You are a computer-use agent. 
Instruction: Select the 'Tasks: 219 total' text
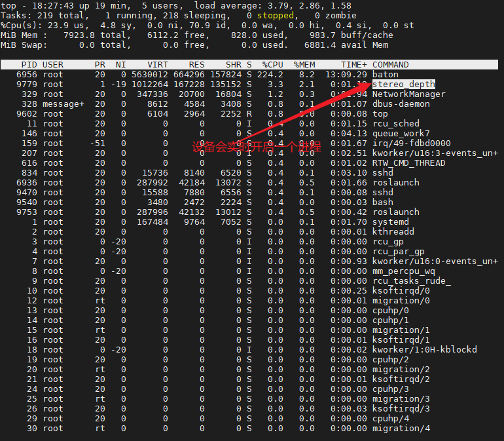click(x=43, y=16)
